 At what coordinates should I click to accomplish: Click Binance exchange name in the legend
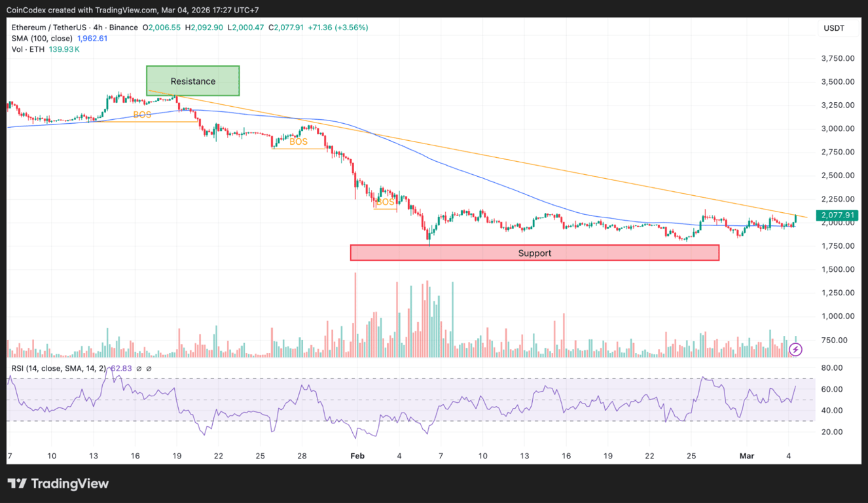123,27
